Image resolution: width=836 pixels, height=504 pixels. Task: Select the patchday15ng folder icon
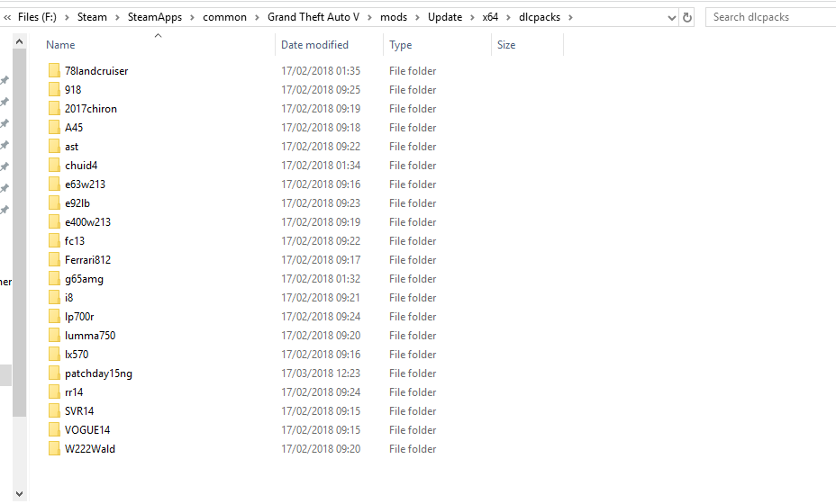click(54, 373)
